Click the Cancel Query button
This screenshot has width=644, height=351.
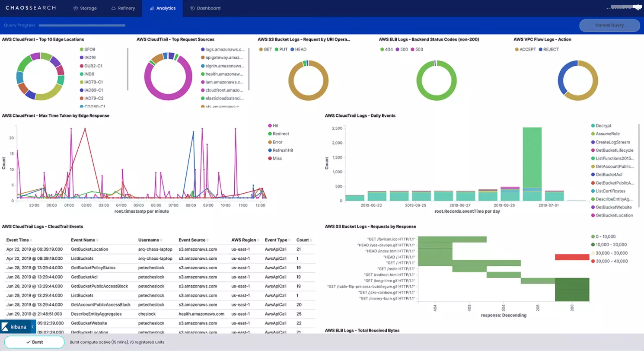[x=609, y=25]
